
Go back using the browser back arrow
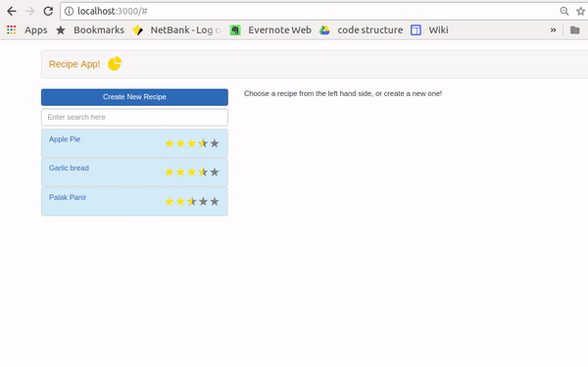[12, 11]
